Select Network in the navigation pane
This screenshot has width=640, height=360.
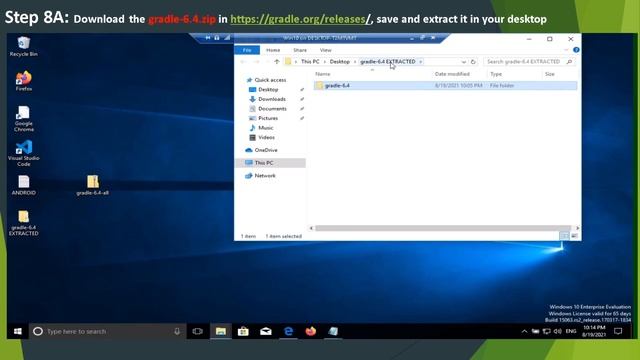[260, 176]
